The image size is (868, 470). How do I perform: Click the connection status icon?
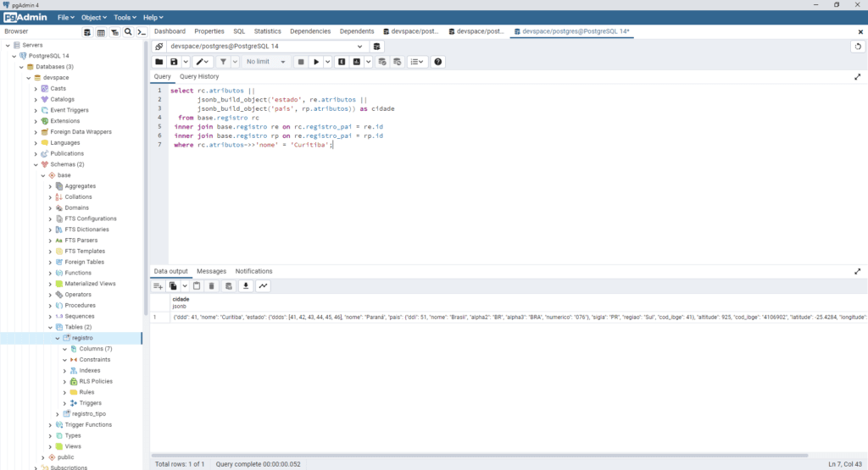click(159, 47)
